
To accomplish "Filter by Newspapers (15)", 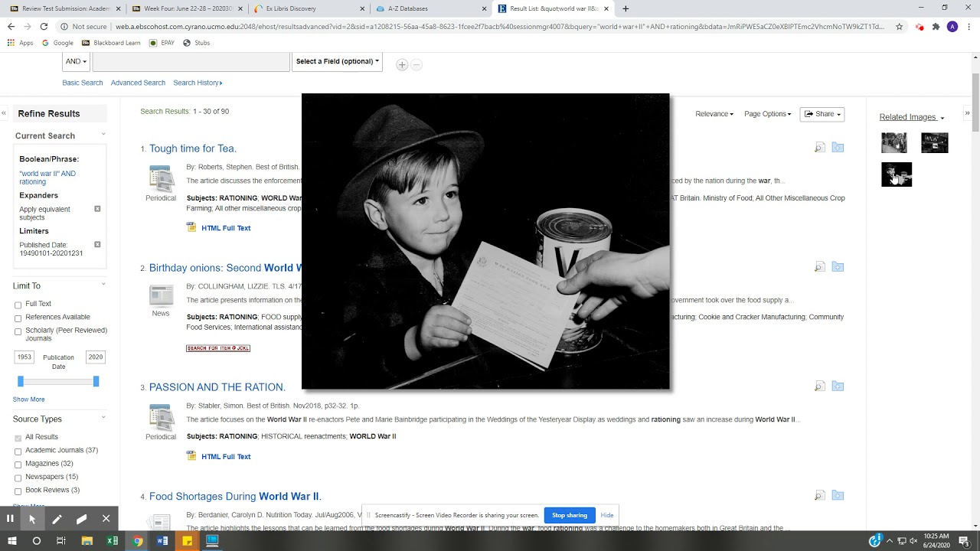I will pyautogui.click(x=18, y=478).
